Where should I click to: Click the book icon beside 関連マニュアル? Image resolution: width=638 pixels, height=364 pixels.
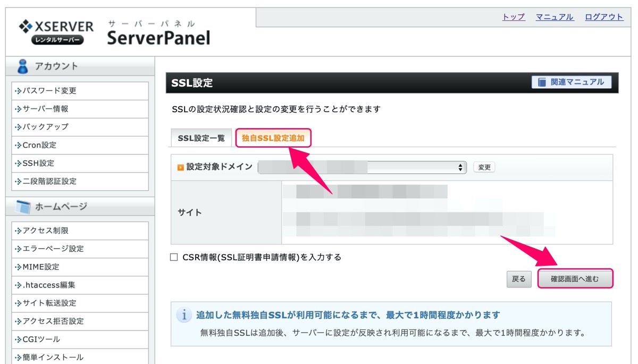click(542, 82)
